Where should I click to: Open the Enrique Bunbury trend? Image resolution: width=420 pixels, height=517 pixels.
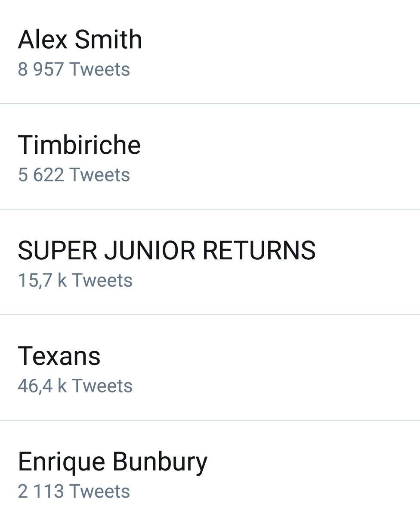click(112, 461)
